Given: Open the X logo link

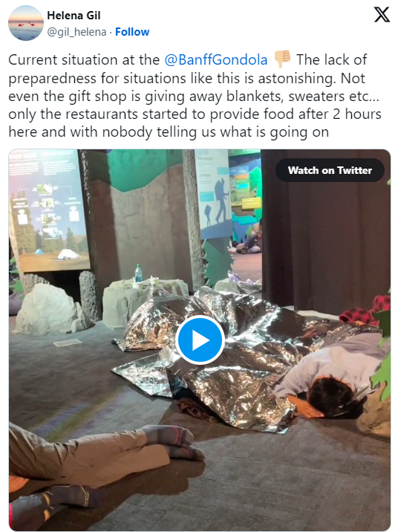Looking at the screenshot, I should [382, 15].
